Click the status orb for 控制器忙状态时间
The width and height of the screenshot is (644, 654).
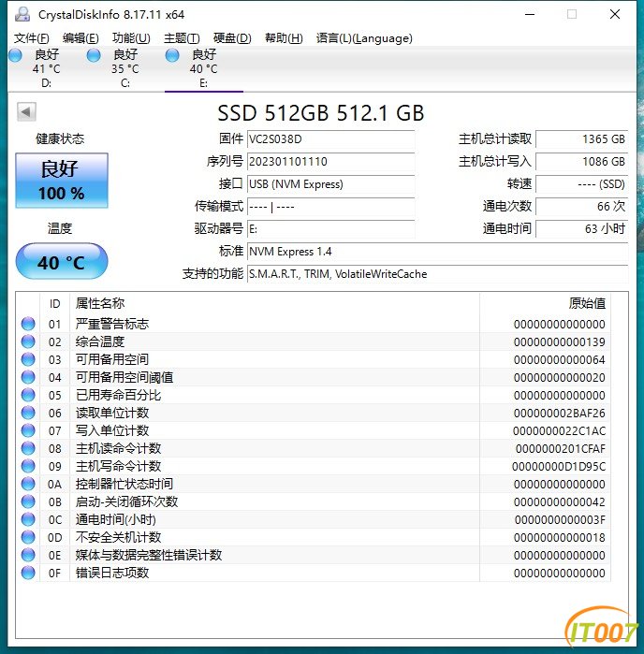28,484
